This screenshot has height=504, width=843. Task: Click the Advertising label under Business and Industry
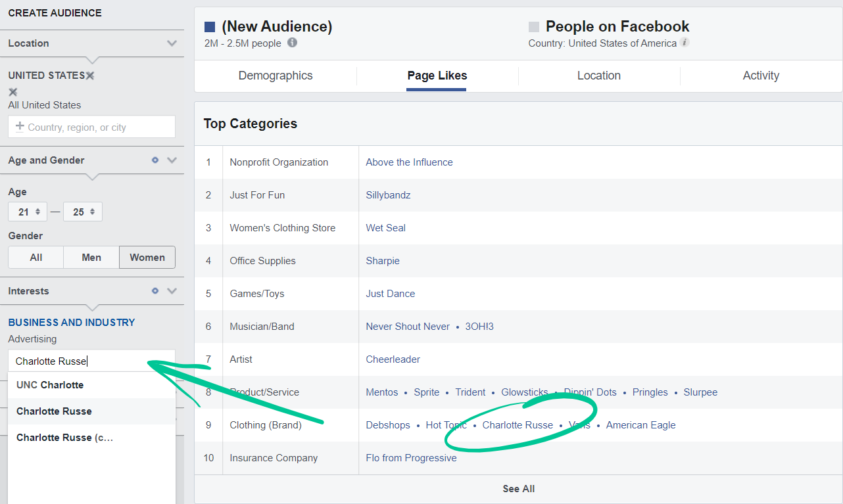[32, 339]
